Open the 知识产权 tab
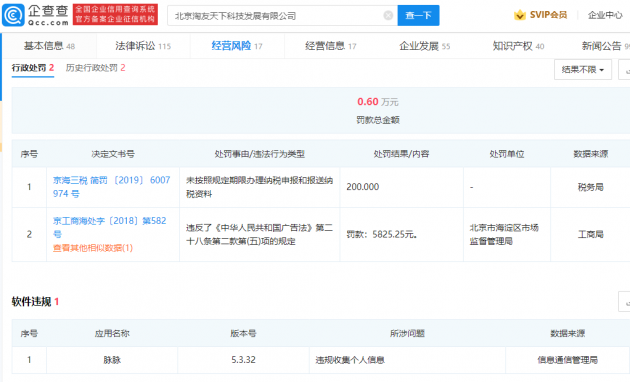Image resolution: width=630 pixels, height=382 pixels. click(518, 46)
